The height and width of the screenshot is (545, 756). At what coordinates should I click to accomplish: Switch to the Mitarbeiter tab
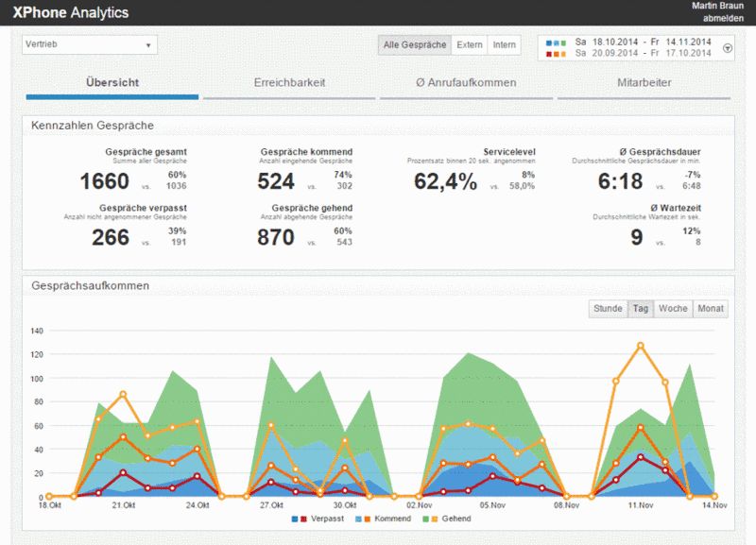pos(644,82)
